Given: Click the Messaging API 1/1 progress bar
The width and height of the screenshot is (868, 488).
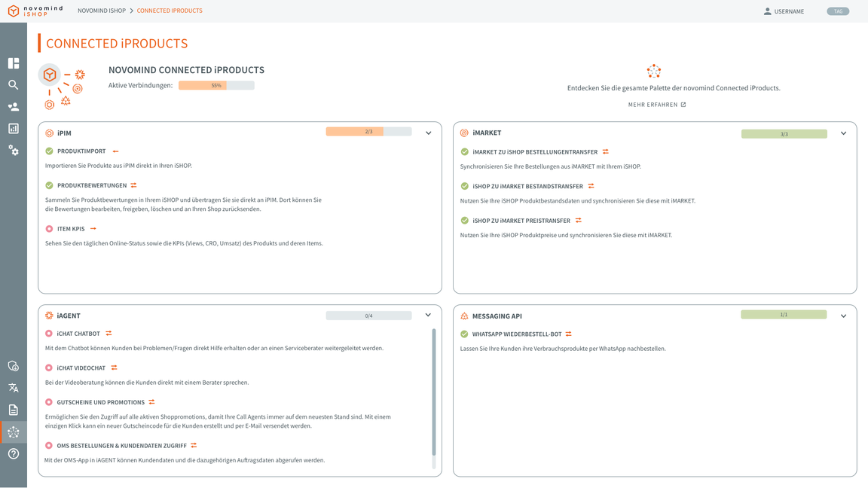Looking at the screenshot, I should [x=784, y=314].
